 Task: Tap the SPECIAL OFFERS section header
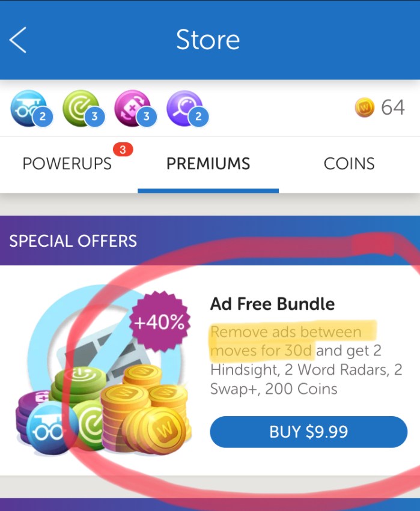coord(73,241)
